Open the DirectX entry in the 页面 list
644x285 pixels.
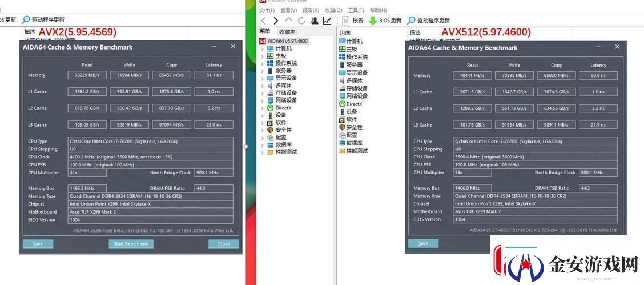[x=351, y=104]
